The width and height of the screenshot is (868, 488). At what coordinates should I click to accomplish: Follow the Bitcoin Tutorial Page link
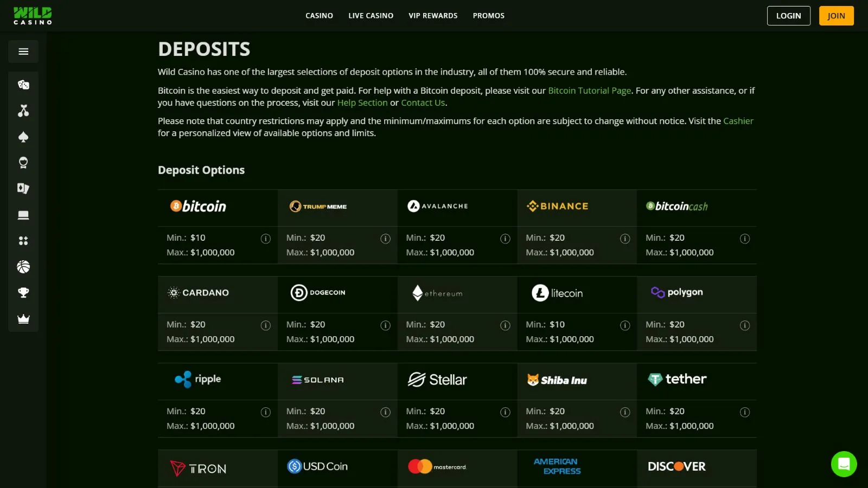[589, 91]
